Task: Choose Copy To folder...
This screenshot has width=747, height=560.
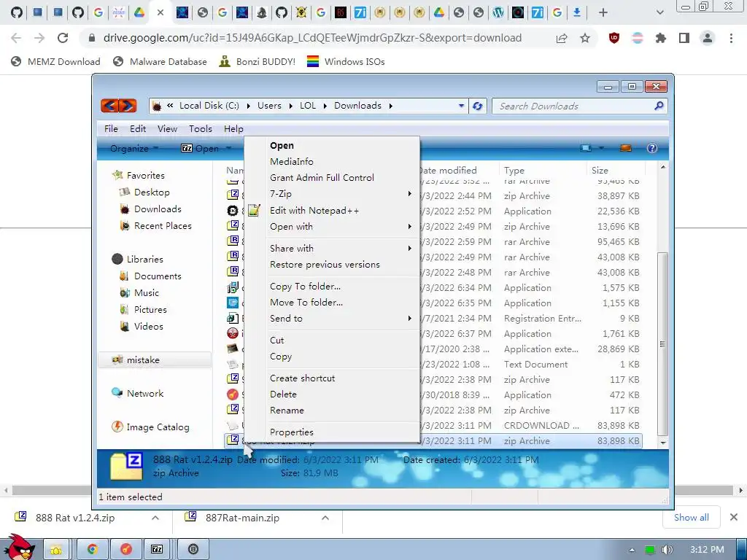Action: click(x=305, y=286)
